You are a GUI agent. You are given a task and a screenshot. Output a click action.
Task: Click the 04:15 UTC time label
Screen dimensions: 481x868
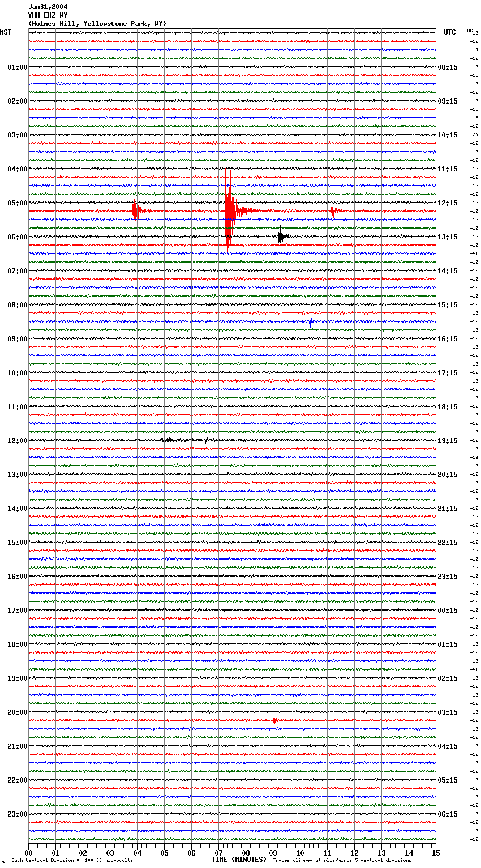448,746
